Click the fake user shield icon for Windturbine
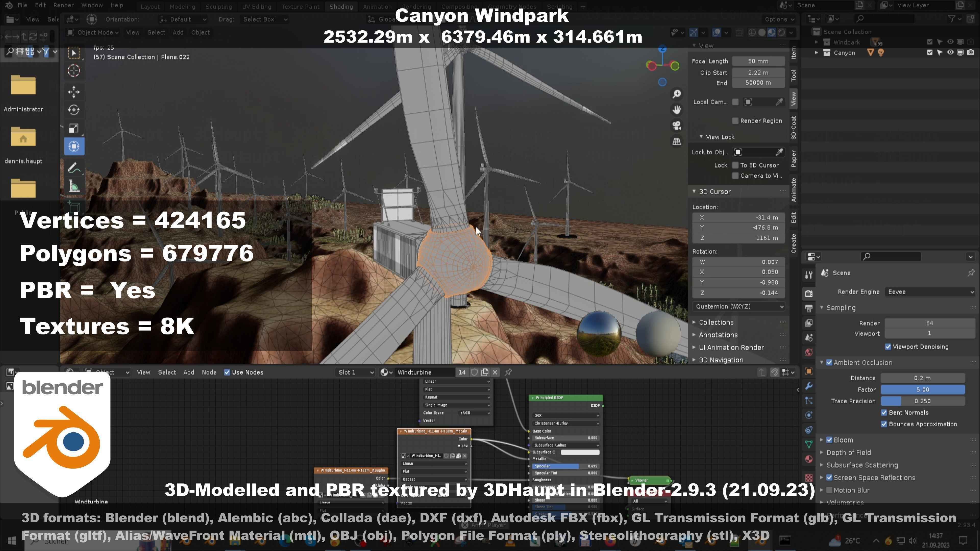980x551 pixels. tap(474, 372)
